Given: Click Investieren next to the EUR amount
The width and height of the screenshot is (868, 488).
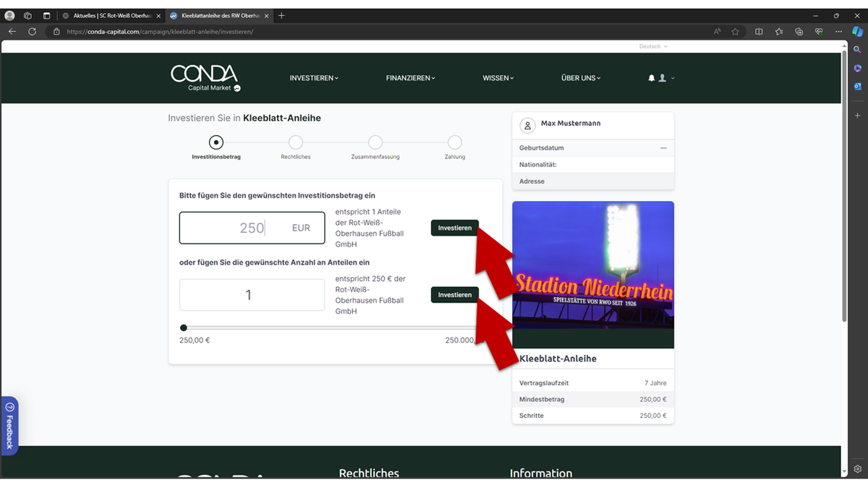Looking at the screenshot, I should (454, 228).
